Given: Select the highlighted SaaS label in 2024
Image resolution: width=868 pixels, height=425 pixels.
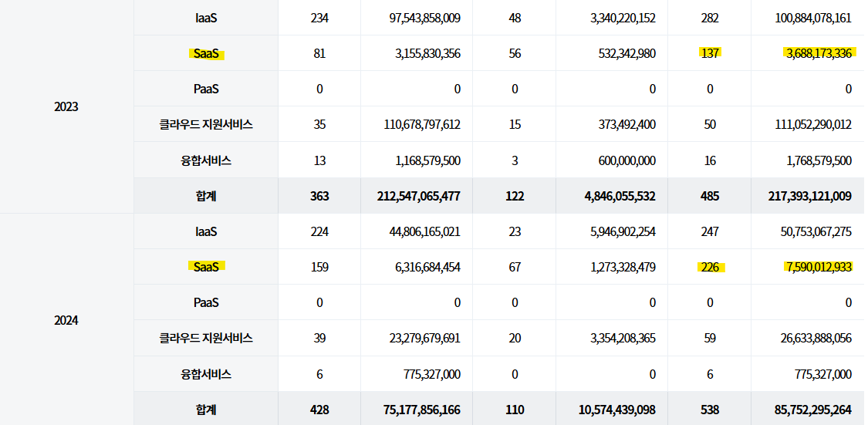Looking at the screenshot, I should pos(206,267).
